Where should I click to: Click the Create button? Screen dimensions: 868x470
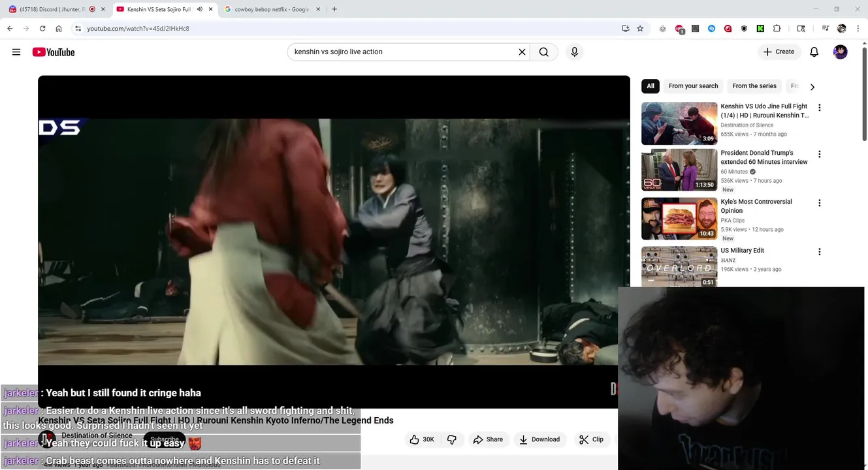779,52
